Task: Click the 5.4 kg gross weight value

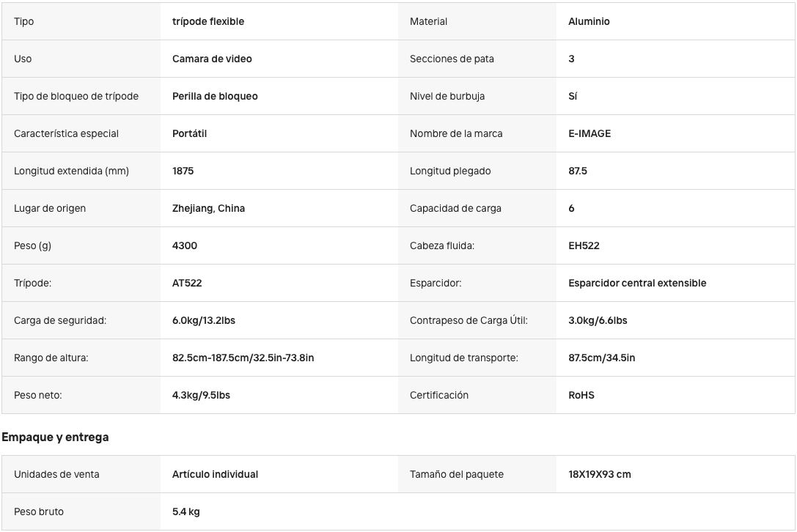Action: coord(186,511)
